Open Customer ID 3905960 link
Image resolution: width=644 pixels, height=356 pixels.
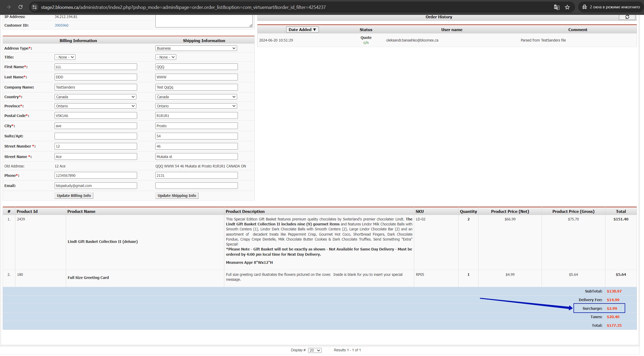(61, 25)
